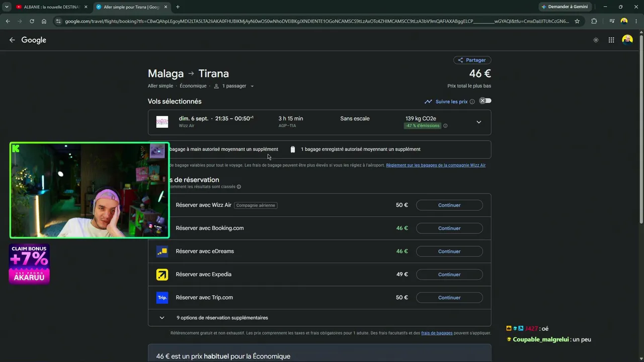
Task: Click the Google logo
Action: [34, 40]
